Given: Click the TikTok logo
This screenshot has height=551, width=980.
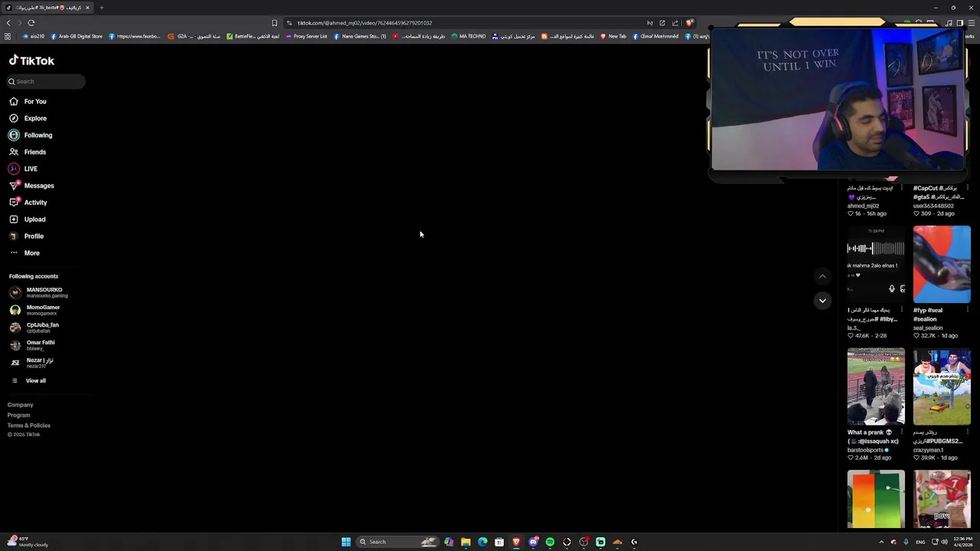Looking at the screenshot, I should tap(31, 60).
